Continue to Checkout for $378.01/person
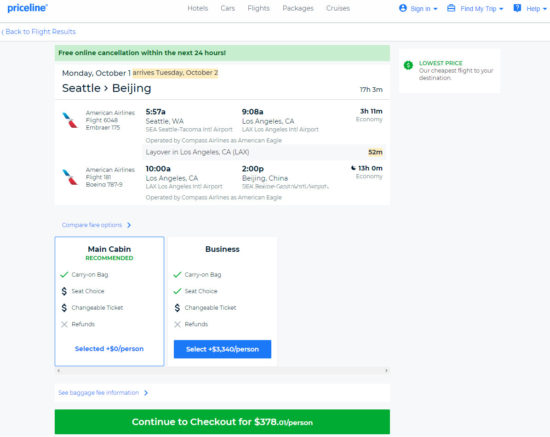This screenshot has width=550, height=437. tap(222, 422)
